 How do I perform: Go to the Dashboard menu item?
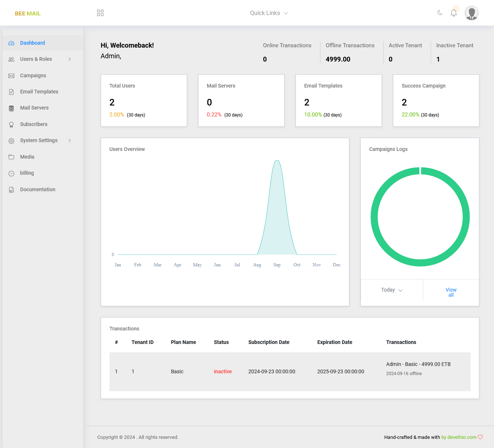[33, 43]
